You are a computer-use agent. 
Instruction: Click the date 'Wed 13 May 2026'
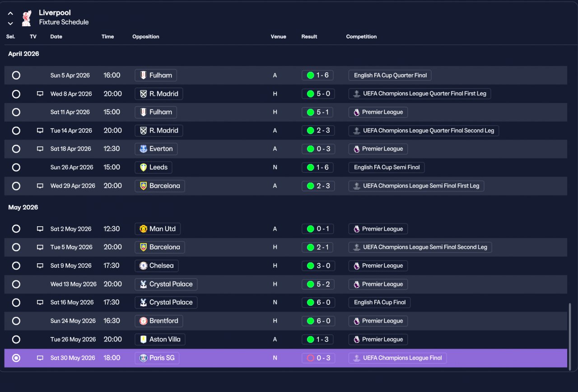pyautogui.click(x=74, y=284)
